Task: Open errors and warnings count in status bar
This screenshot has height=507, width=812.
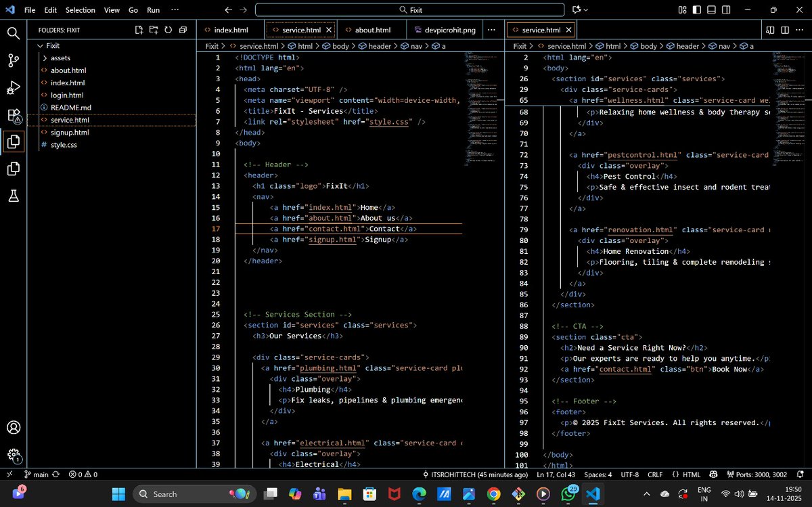Action: point(83,475)
